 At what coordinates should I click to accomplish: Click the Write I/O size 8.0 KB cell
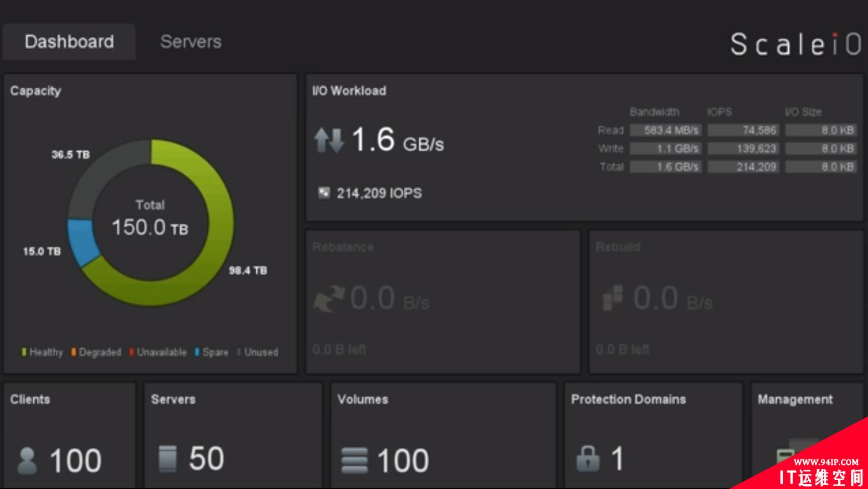(821, 148)
